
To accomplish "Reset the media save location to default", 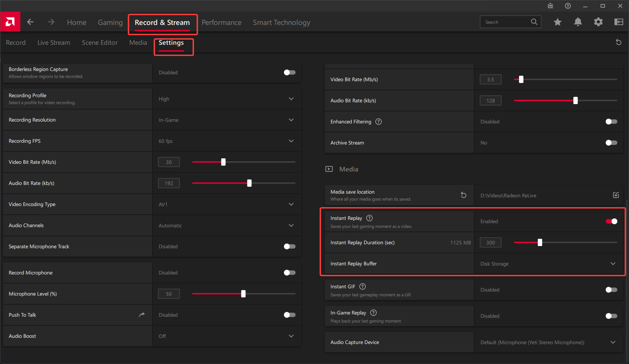I will [x=463, y=195].
